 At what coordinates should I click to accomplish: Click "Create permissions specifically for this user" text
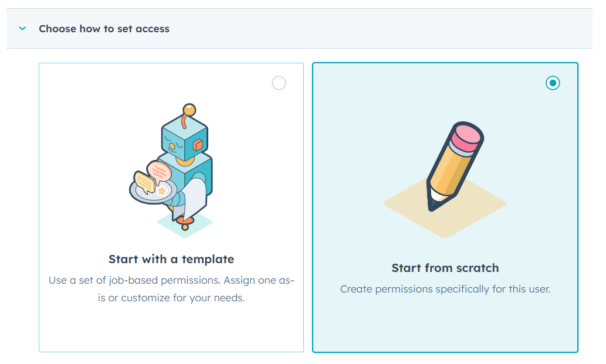coord(445,289)
